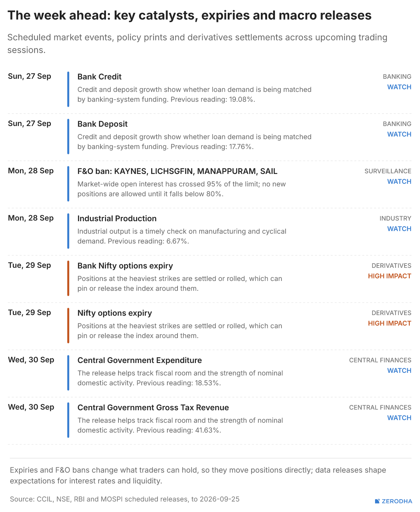Image resolution: width=420 pixels, height=512 pixels.
Task: Click the source line mentioning CCIL, NSE, RBI
Action: [125, 499]
